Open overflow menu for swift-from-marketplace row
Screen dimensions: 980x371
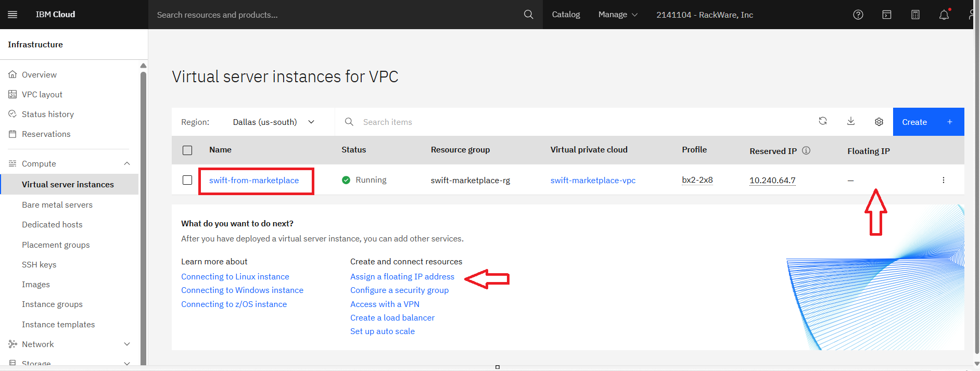(943, 180)
